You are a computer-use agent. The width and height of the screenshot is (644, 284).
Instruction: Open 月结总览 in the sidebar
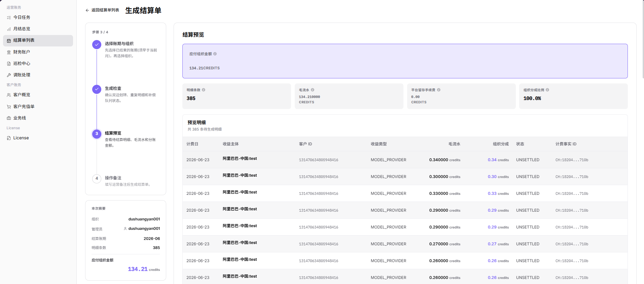click(38, 29)
